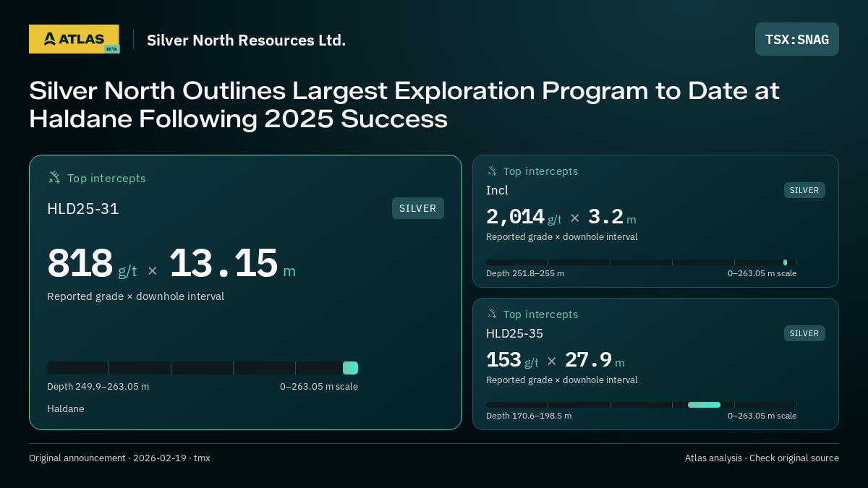Click the Incl hole label
Image resolution: width=868 pixels, height=488 pixels.
497,190
